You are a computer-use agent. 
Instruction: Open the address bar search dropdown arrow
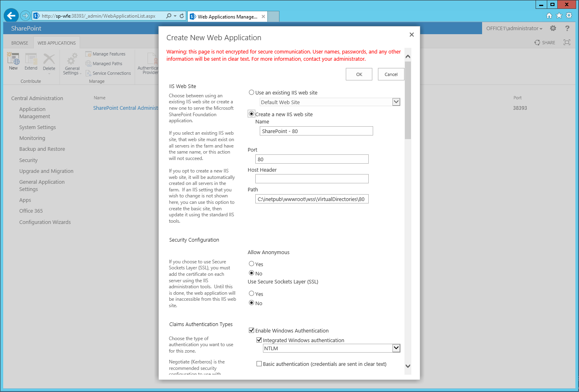coord(175,16)
